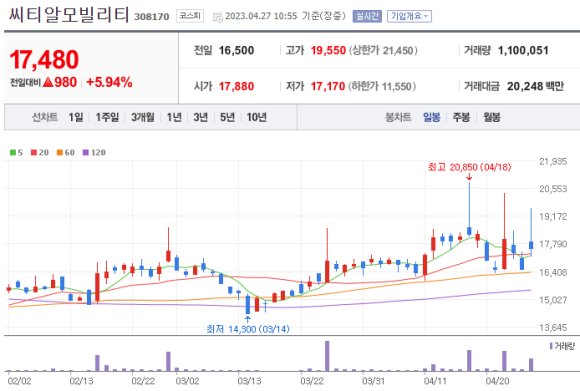Viewport: 580px width, 391px height.
Task: Click the 17,790 price axis label
Action: coord(553,244)
